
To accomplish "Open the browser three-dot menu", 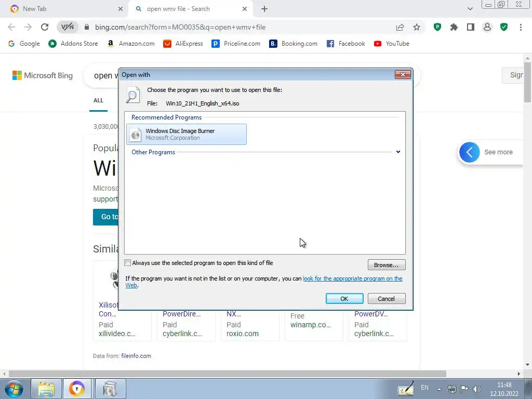I will (521, 27).
